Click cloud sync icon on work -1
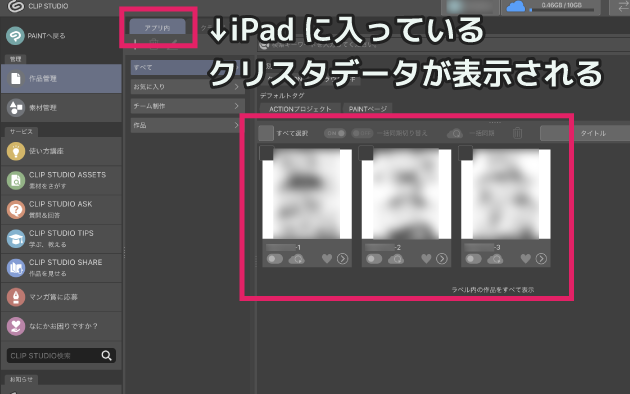Viewport: 630px width, 394px height. (x=297, y=259)
